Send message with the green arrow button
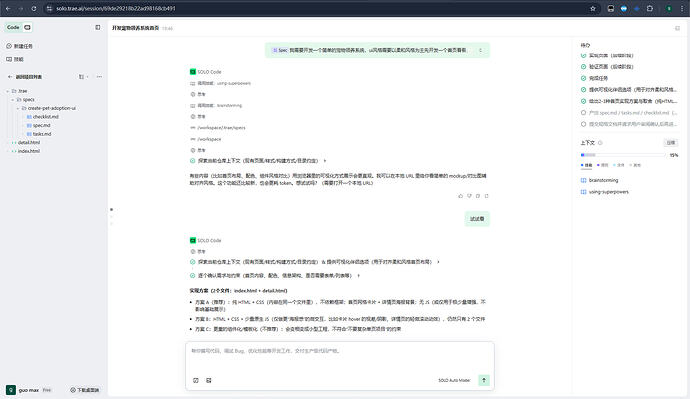 (484, 380)
